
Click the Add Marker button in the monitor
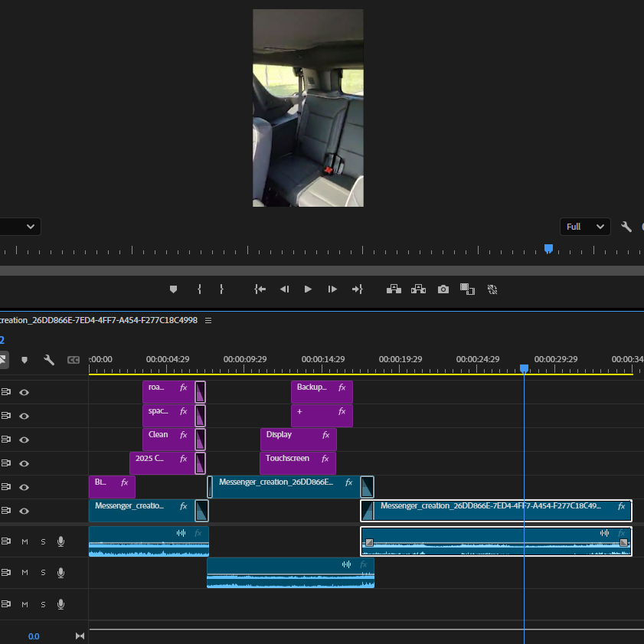pos(173,289)
